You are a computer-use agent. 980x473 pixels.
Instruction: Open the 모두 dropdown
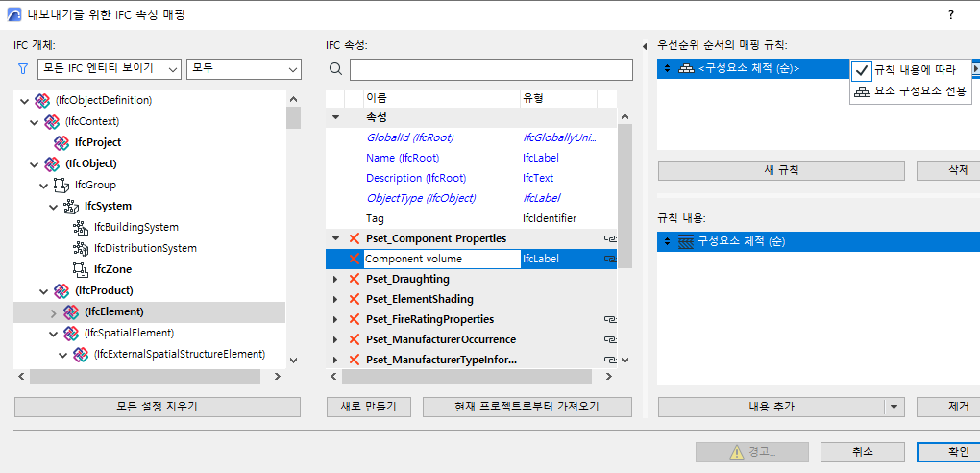[244, 69]
